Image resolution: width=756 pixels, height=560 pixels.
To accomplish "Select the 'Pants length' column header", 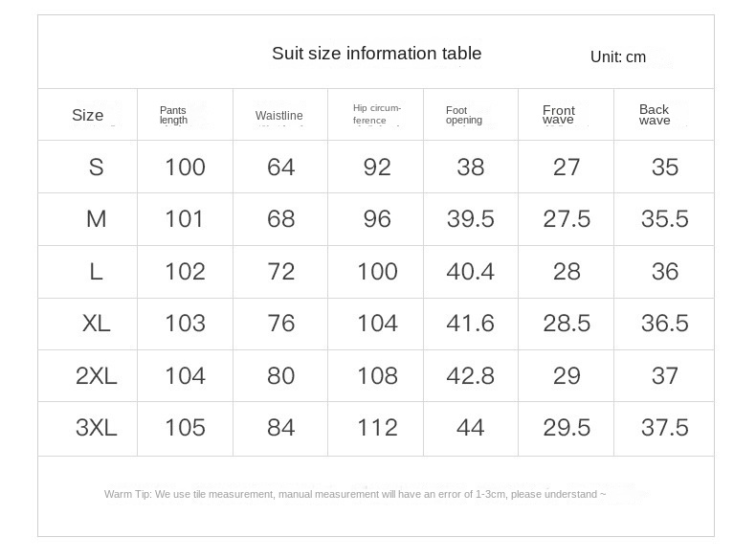I will (x=173, y=115).
